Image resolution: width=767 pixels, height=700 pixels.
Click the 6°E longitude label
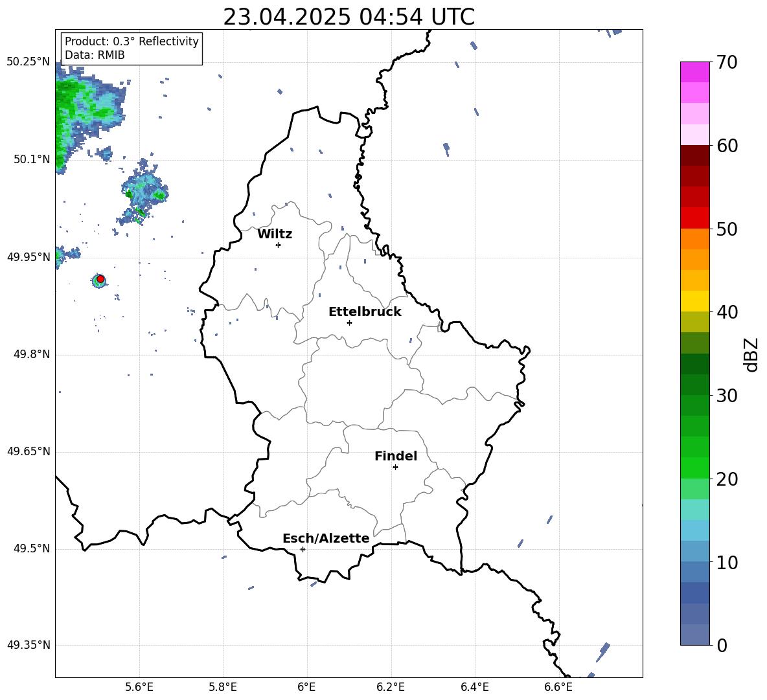tap(306, 687)
